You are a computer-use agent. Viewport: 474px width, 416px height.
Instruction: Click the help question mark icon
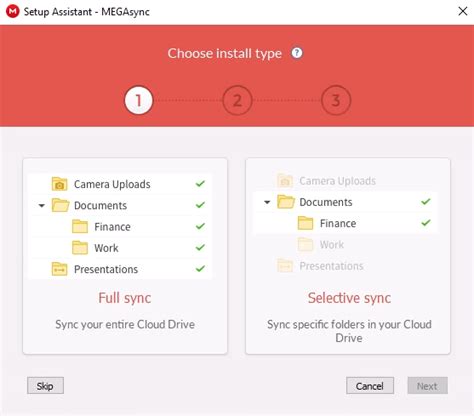(x=297, y=53)
